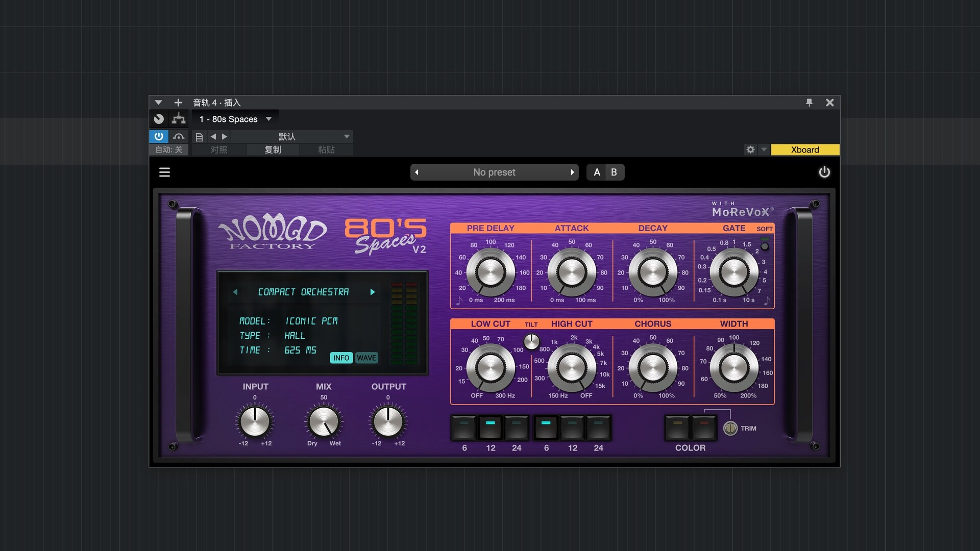Open the plugin hamburger menu

(x=164, y=172)
